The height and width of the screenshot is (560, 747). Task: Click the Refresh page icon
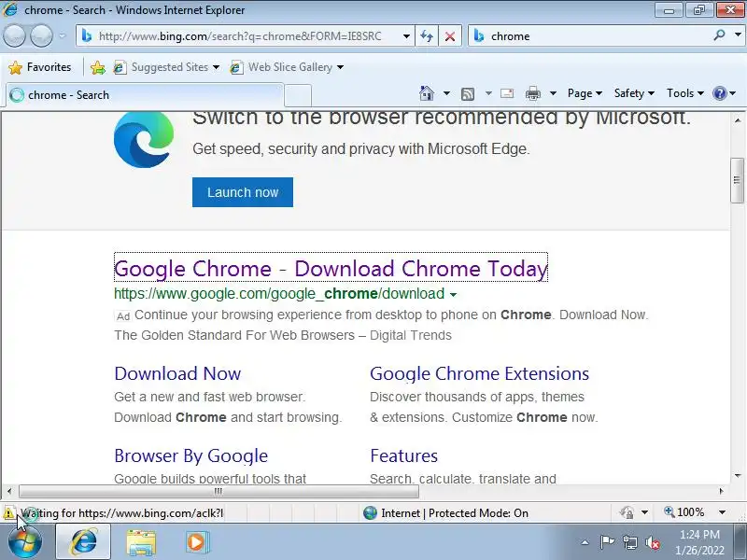(x=427, y=36)
